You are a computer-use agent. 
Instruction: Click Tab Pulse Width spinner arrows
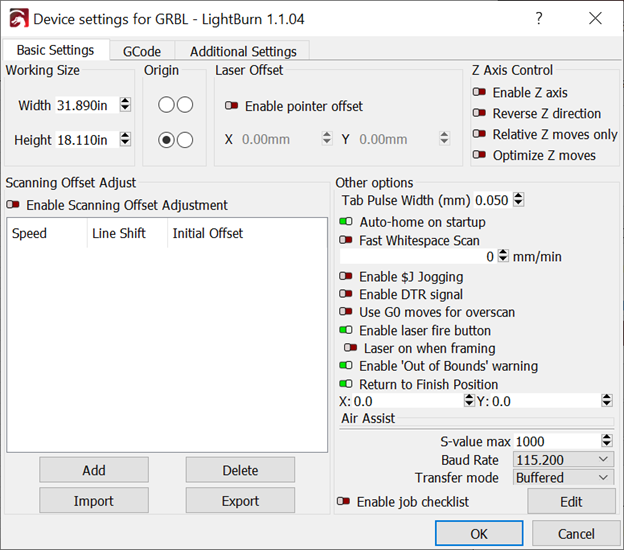point(518,199)
